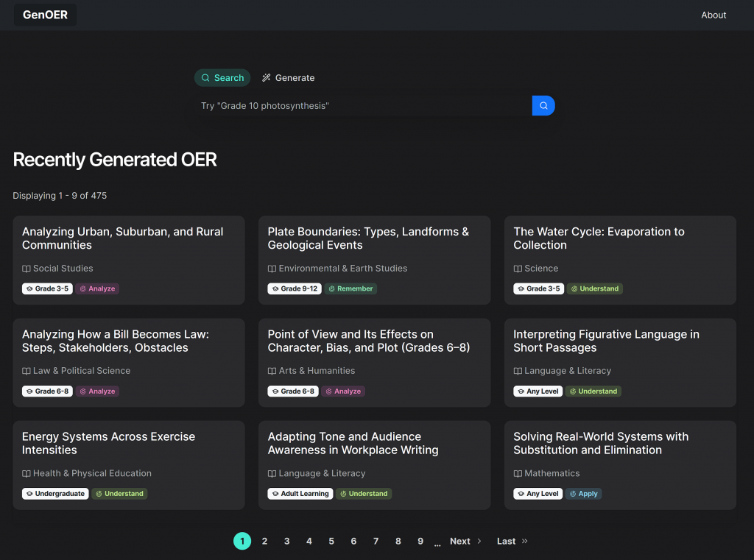Open the About page
754x560 pixels.
(x=714, y=15)
